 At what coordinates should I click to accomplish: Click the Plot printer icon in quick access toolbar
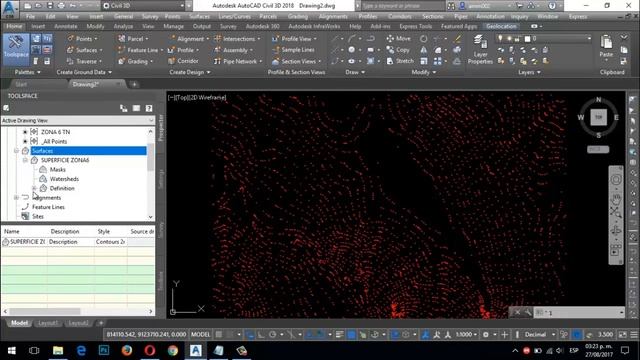click(x=61, y=6)
